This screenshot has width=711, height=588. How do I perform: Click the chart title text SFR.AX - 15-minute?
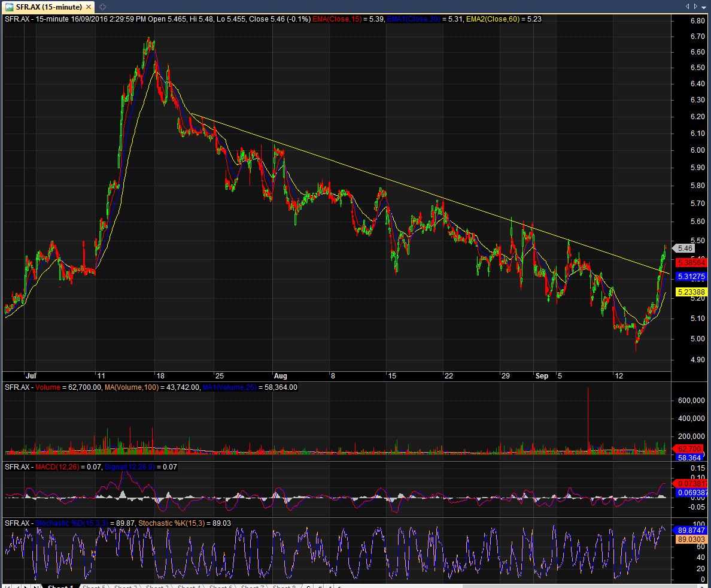37,19
